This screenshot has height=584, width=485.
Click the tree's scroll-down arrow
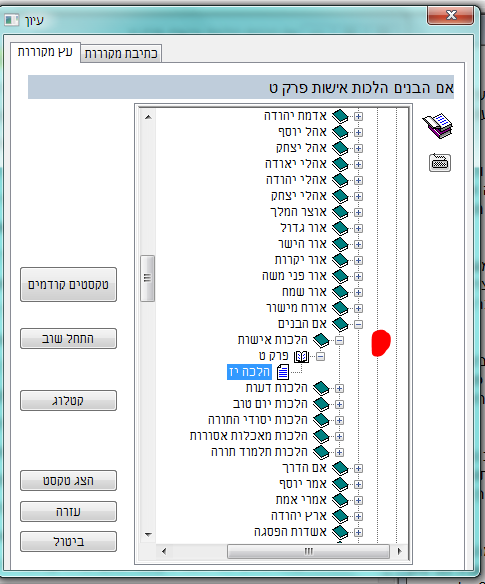148,535
